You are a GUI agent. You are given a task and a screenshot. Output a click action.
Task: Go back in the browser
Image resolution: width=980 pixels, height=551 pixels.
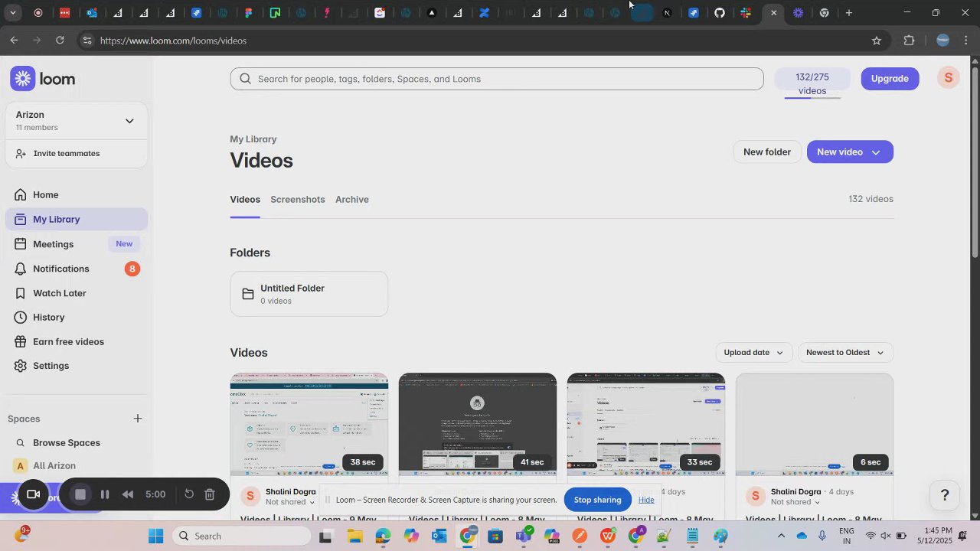click(x=14, y=41)
